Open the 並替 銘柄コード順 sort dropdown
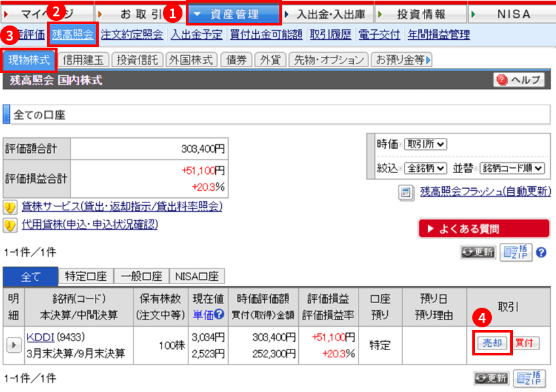The height and width of the screenshot is (392, 556). [x=512, y=168]
